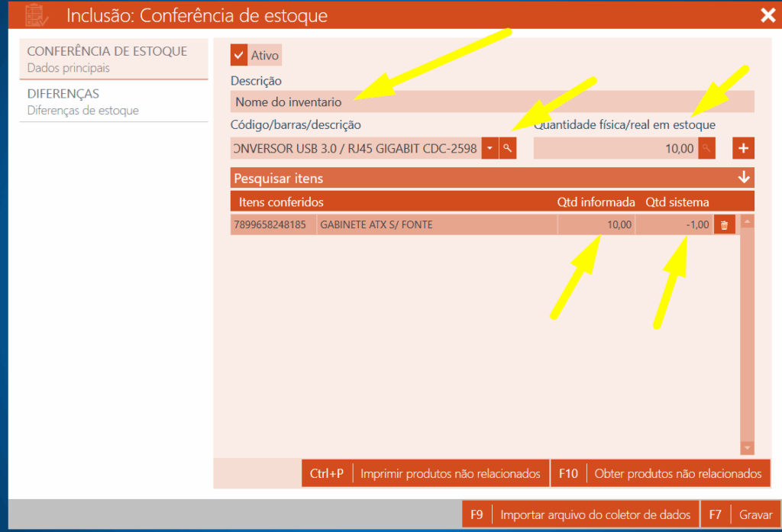Click Imprimir produtos não relacionados
This screenshot has width=782, height=532.
point(425,473)
